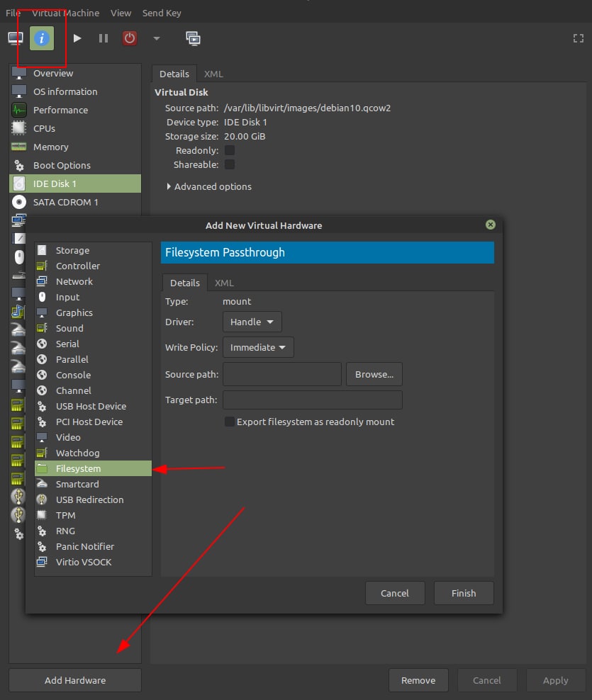Screen dimensions: 592x700
Task: Choose Network hardware type
Action: coord(94,282)
